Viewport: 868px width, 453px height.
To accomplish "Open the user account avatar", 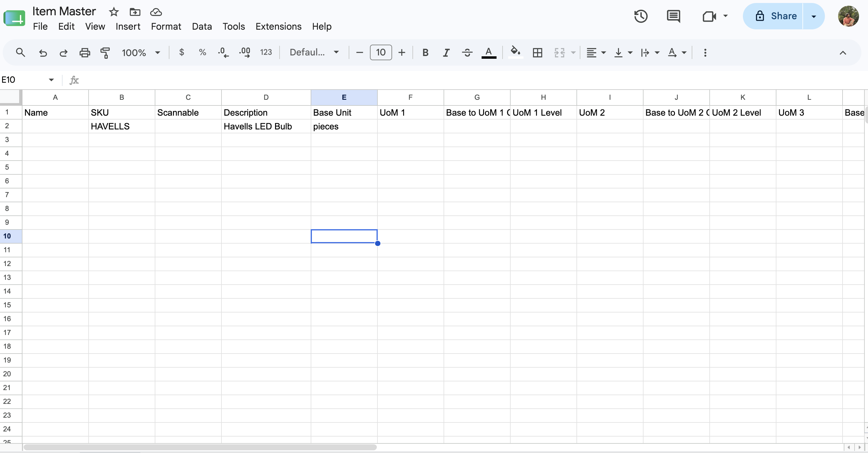I will click(x=848, y=16).
